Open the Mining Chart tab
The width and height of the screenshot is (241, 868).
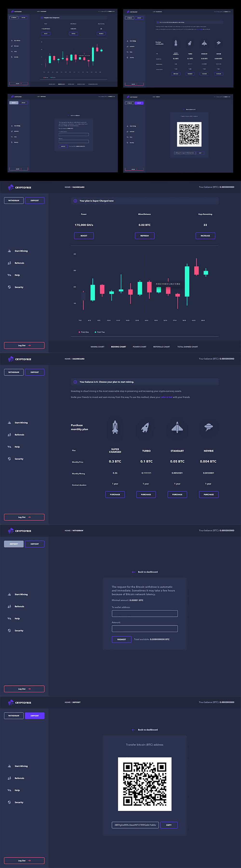pyautogui.click(x=97, y=347)
